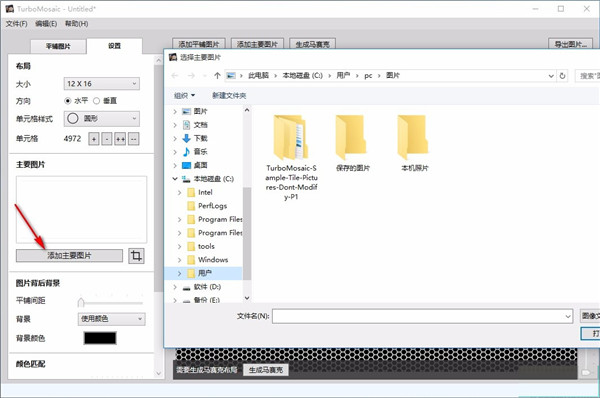The height and width of the screenshot is (398, 600).
Task: Open the 文件(F) menu
Action: pos(16,24)
